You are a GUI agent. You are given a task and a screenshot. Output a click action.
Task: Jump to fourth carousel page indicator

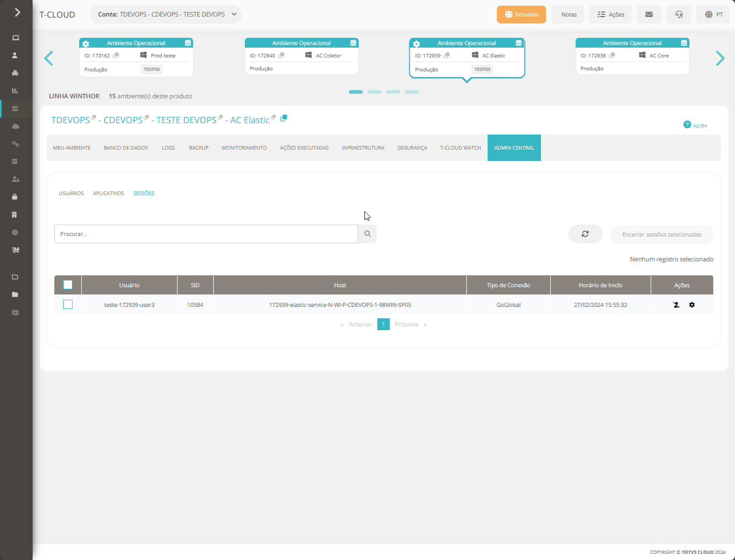[x=411, y=92]
